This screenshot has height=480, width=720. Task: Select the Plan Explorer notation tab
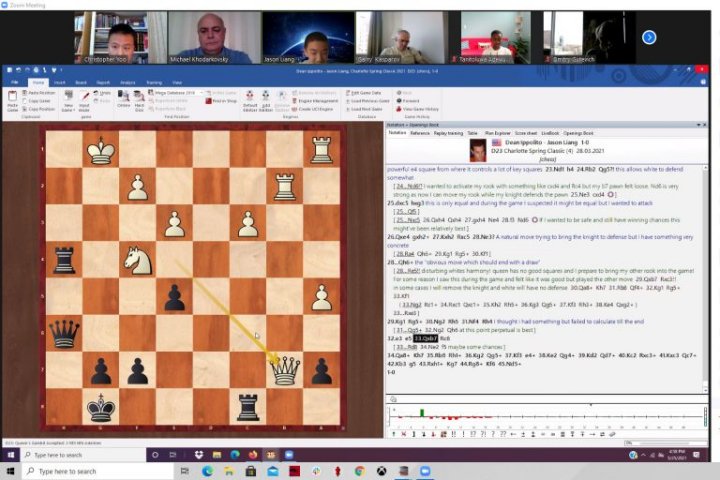(497, 132)
